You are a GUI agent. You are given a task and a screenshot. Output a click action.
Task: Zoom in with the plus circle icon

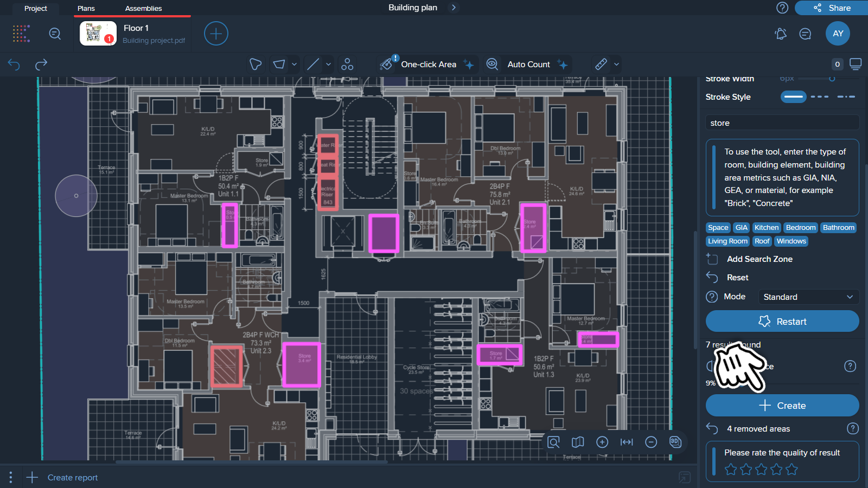(x=602, y=442)
